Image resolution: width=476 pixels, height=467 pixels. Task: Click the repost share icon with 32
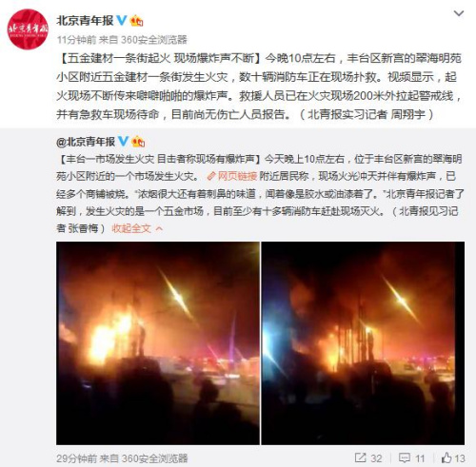click(x=368, y=458)
